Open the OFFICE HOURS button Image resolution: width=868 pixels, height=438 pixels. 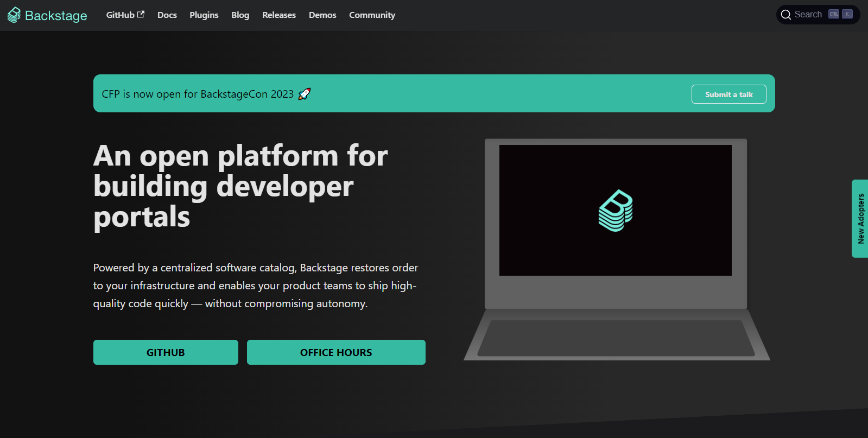[x=336, y=352]
